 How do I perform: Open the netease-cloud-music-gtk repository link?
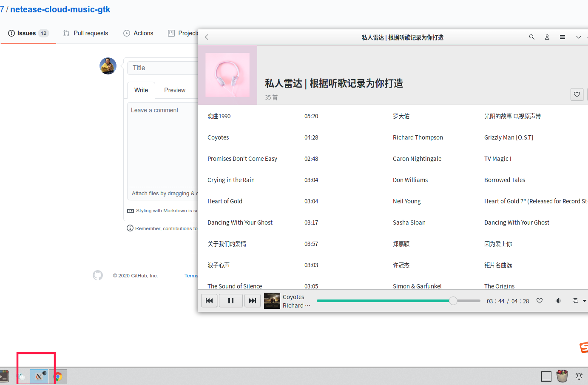tap(60, 9)
